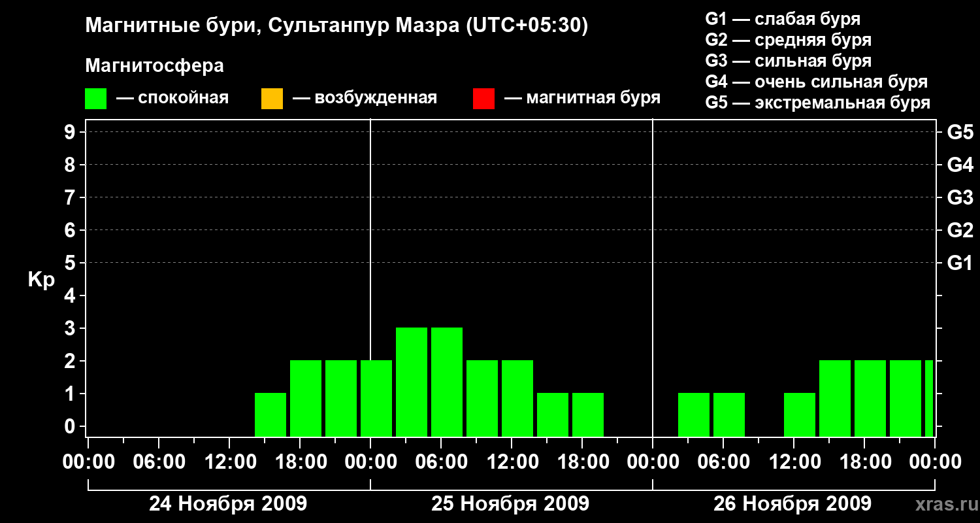Screen dimensions: 980x523
Task: Click 'G4 — очень сильная буря' legend line
Action: pos(817,82)
